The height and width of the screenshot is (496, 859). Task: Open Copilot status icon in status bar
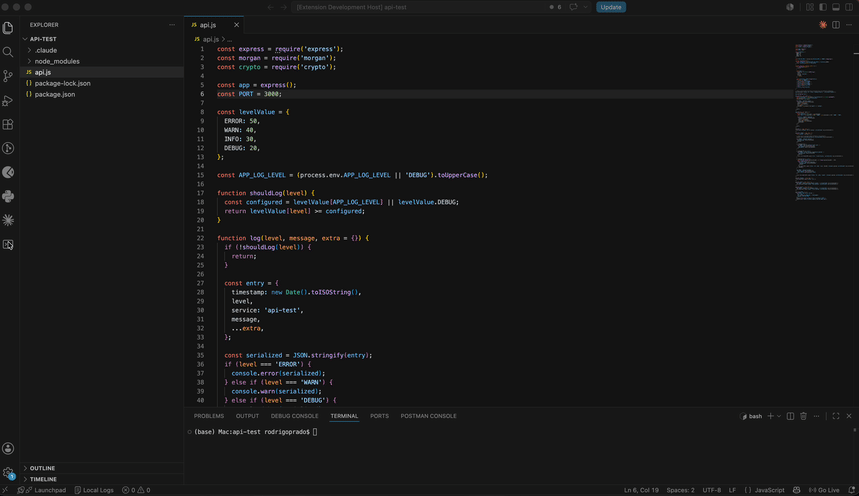coord(797,490)
